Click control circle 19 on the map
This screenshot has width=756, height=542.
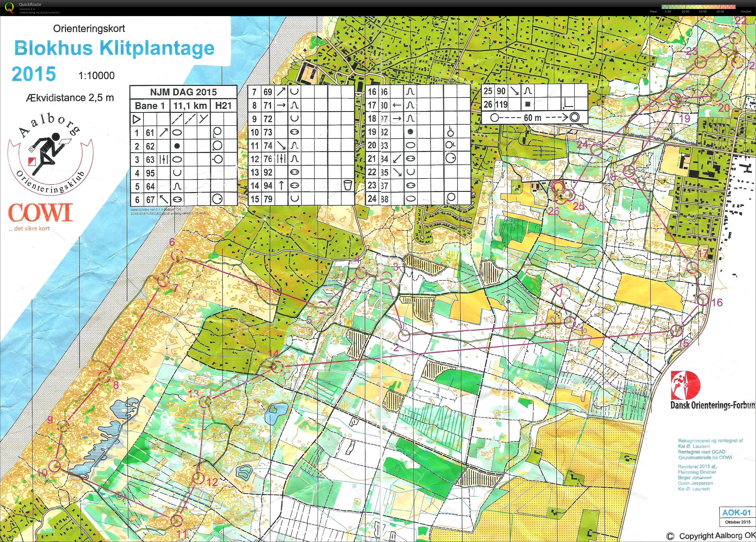[675, 99]
